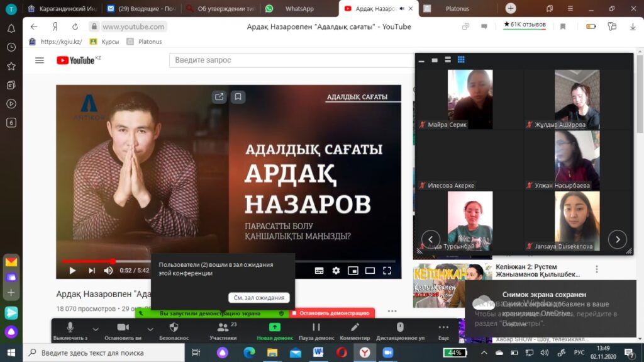Click New Share (Новая демонстрация) in Zoom
The width and height of the screenshot is (644, 362).
pos(274,330)
